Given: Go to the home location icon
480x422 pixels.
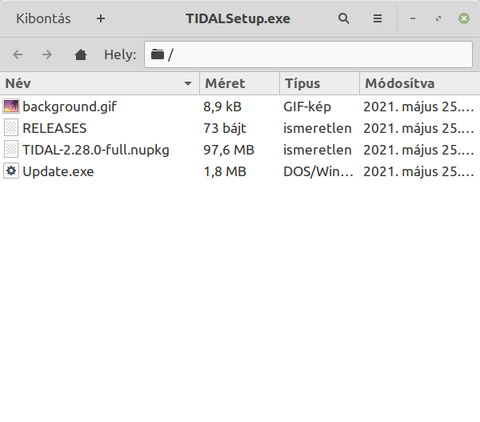Looking at the screenshot, I should tap(81, 54).
